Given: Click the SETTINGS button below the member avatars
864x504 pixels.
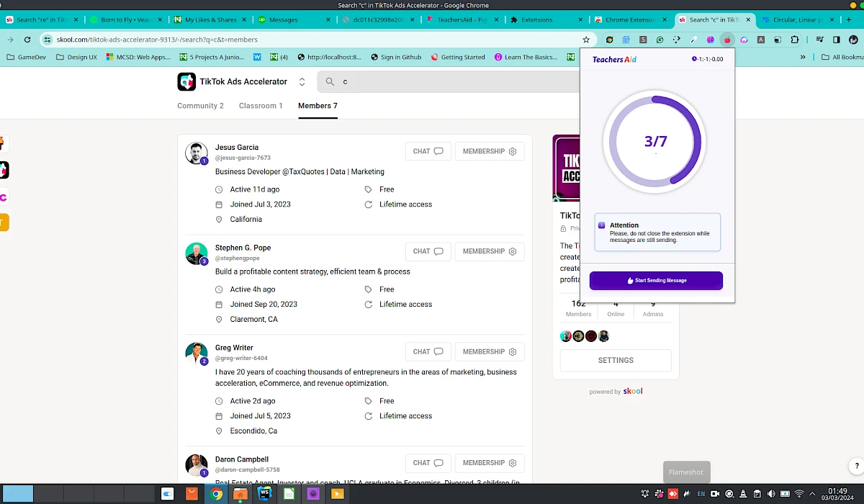Looking at the screenshot, I should 616,360.
